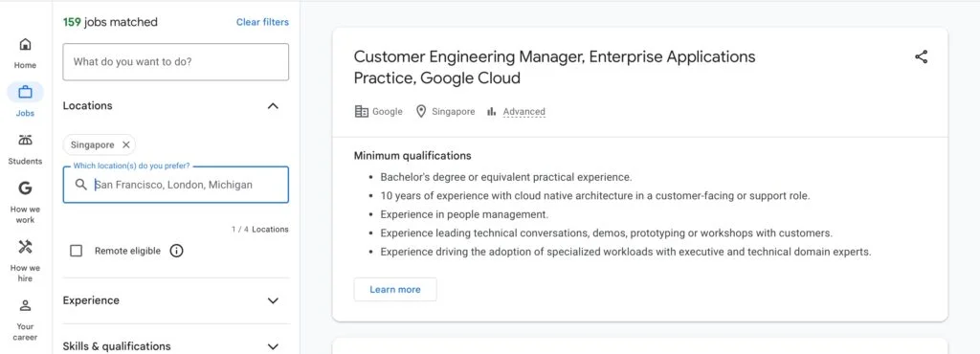Click 10 years of experience qualification line
This screenshot has height=354, width=980.
595,195
